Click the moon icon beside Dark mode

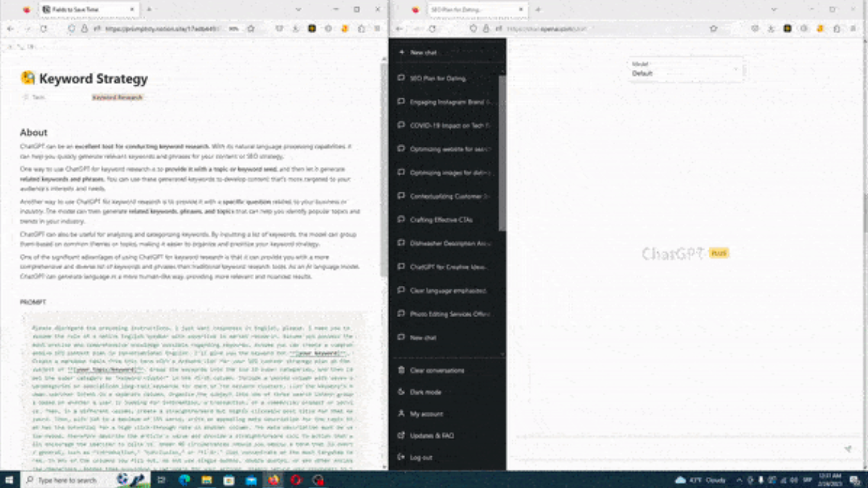click(x=401, y=392)
